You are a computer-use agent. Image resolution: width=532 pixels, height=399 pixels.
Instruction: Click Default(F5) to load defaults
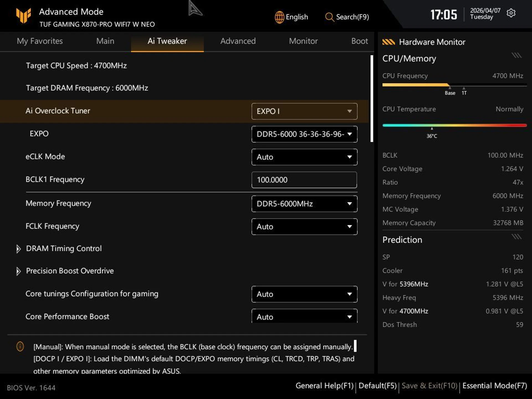point(377,386)
